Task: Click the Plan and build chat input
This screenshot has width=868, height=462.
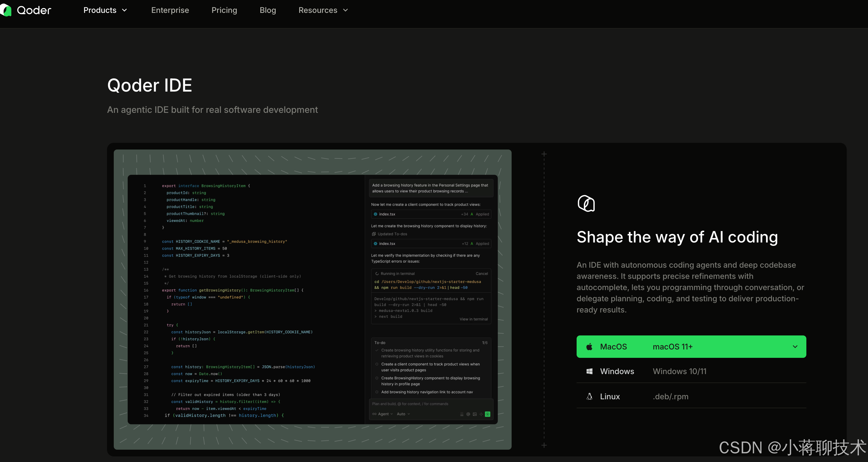Action: [x=410, y=404]
